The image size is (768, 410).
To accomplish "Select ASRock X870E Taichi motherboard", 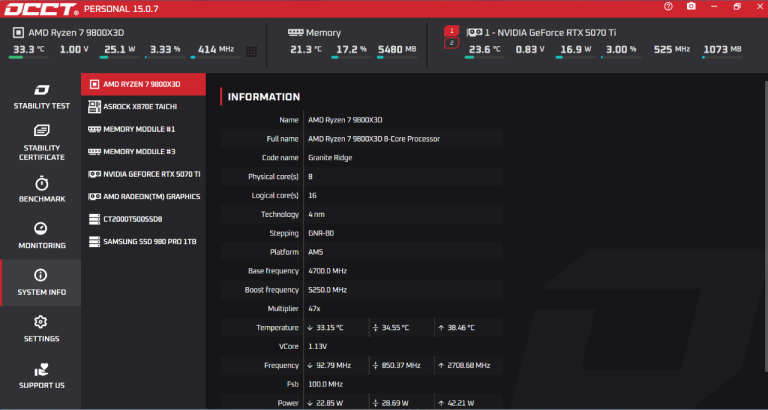I will pos(143,107).
